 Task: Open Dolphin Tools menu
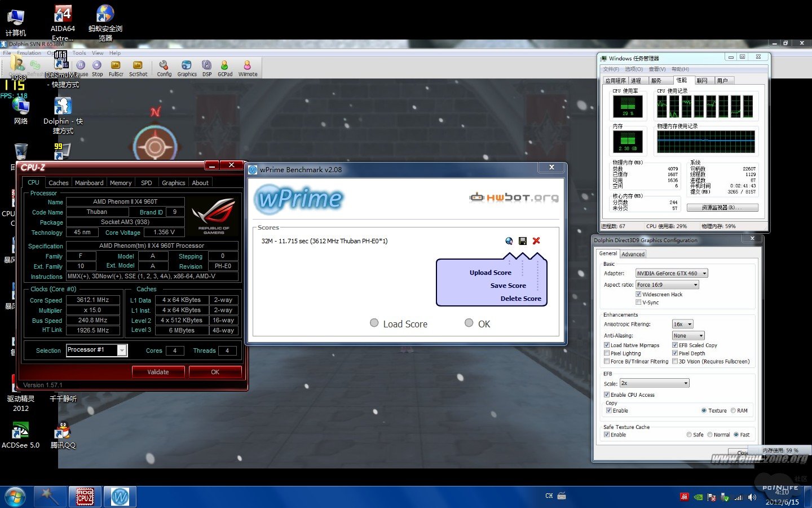[x=79, y=53]
